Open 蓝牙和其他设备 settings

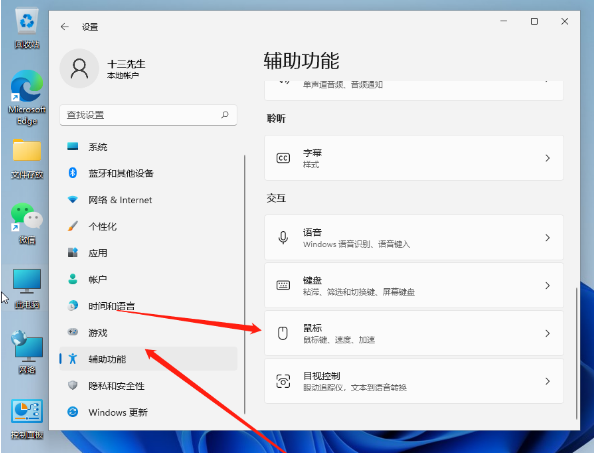pos(148,173)
